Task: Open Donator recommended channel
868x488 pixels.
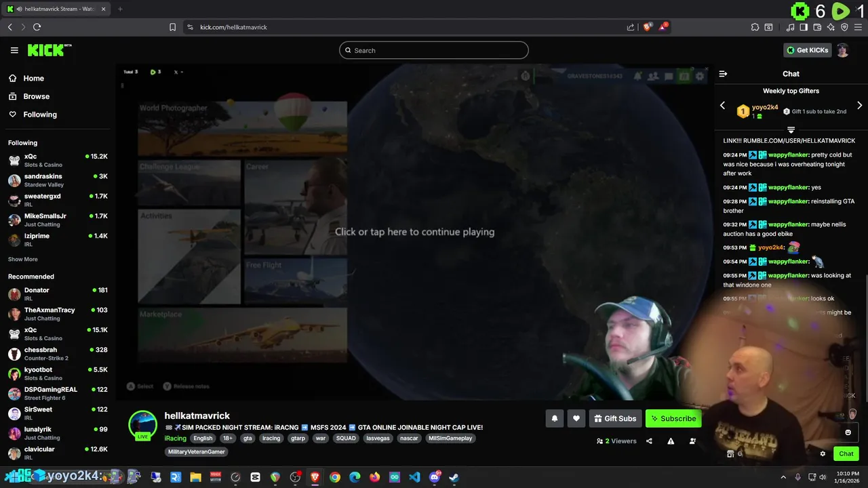Action: 58,294
